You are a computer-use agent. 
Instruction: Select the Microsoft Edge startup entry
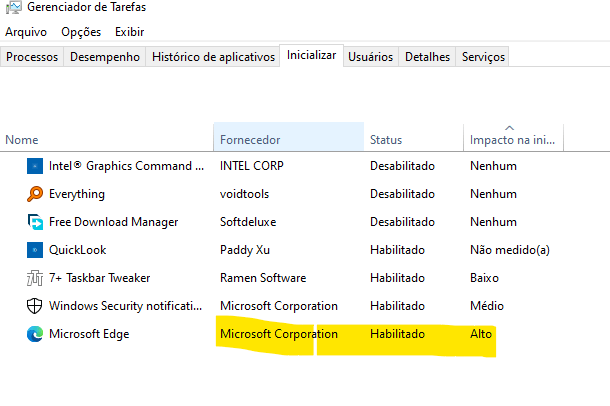89,334
